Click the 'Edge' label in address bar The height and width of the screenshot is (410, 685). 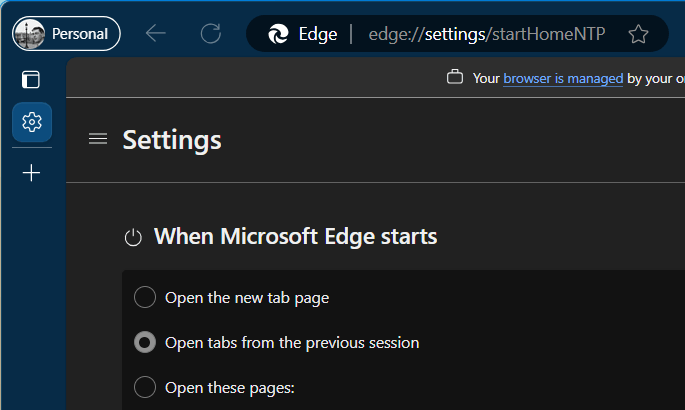318,34
